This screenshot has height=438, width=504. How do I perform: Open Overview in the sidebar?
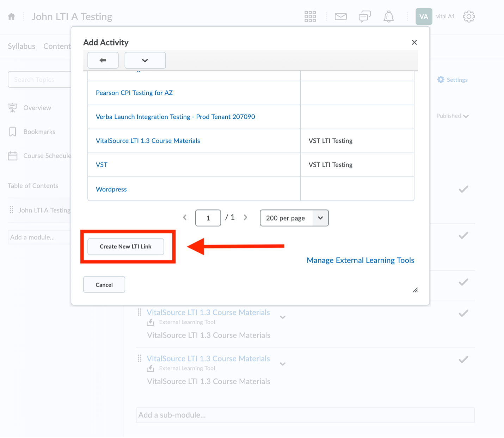coord(37,108)
